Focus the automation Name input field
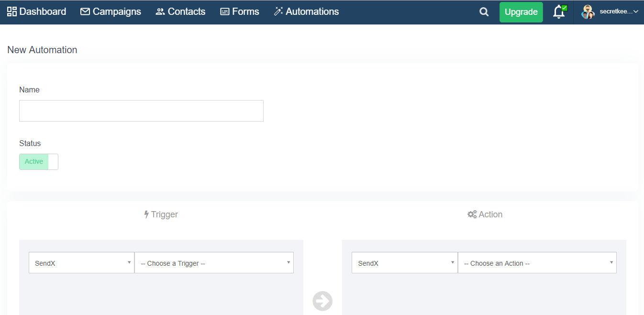Image resolution: width=644 pixels, height=315 pixels. click(x=141, y=111)
